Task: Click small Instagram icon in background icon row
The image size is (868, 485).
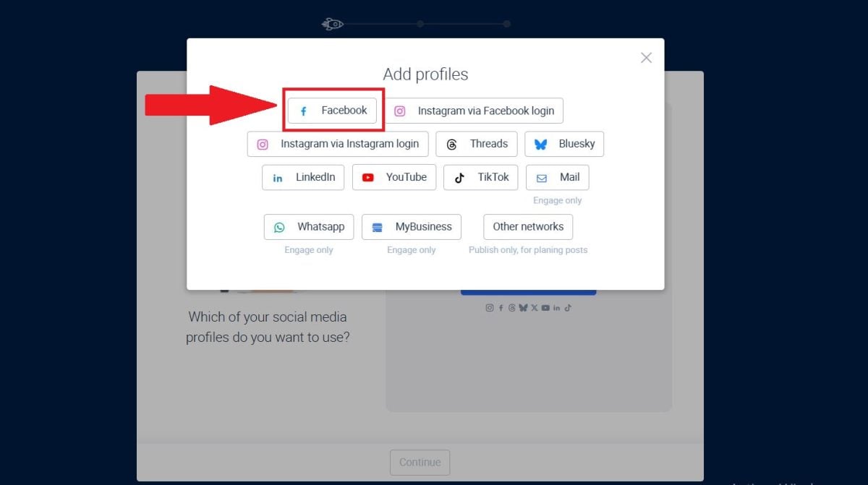Action: [x=490, y=308]
